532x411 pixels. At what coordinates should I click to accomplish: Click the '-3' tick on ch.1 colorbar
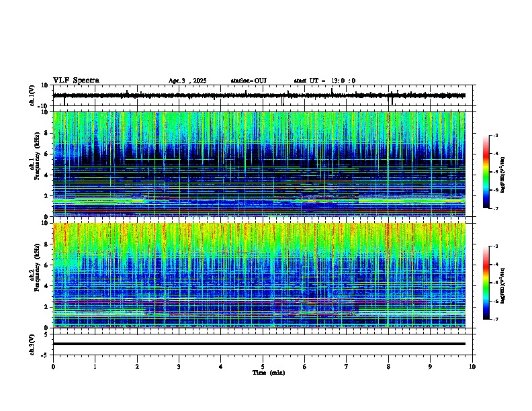tap(495, 136)
